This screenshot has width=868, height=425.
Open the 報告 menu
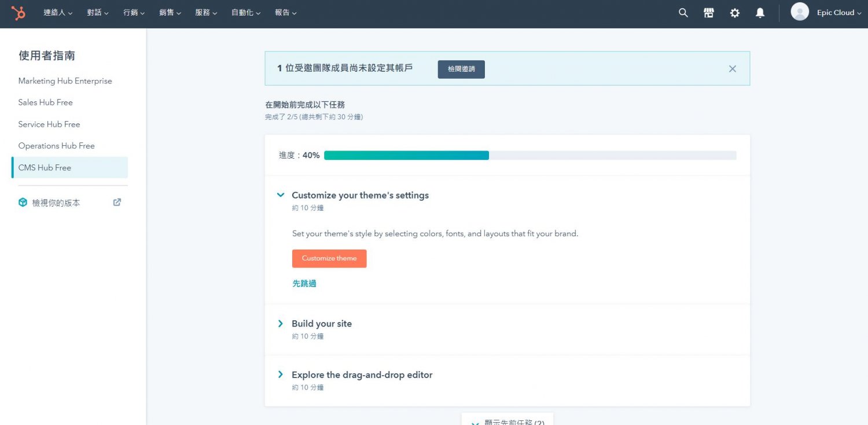click(x=286, y=13)
